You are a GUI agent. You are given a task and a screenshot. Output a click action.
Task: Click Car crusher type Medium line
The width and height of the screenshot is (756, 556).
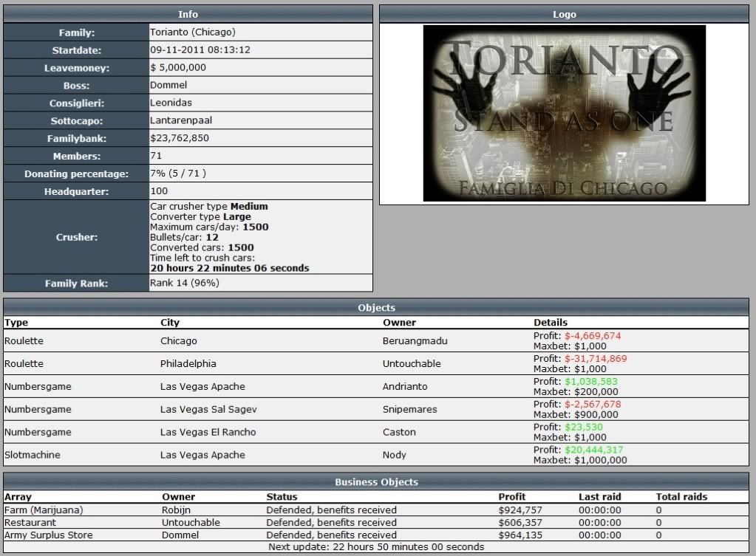click(x=208, y=206)
